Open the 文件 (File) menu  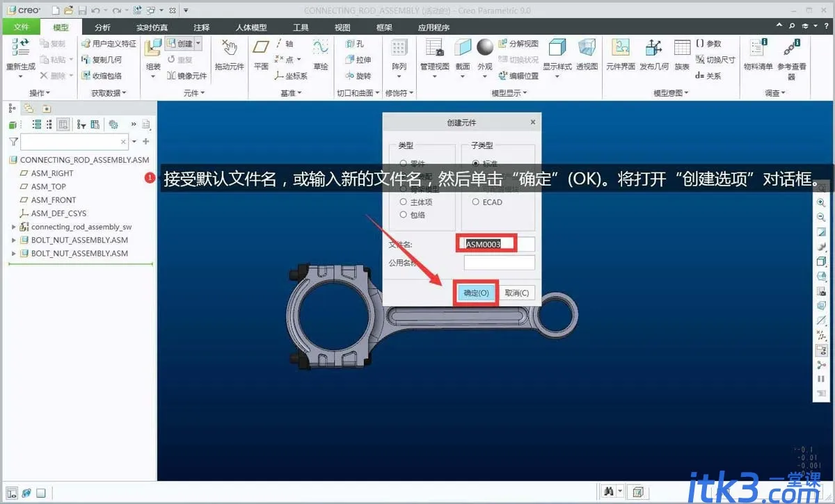point(22,27)
